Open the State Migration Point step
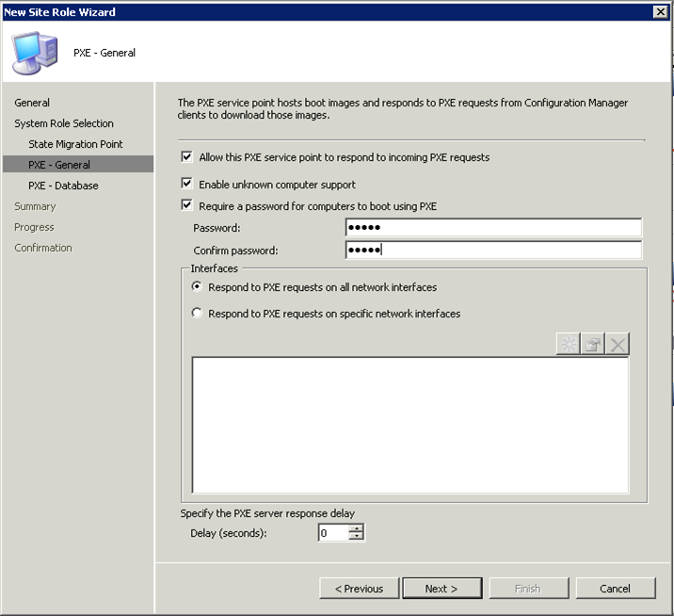The width and height of the screenshot is (674, 616). coord(75,144)
